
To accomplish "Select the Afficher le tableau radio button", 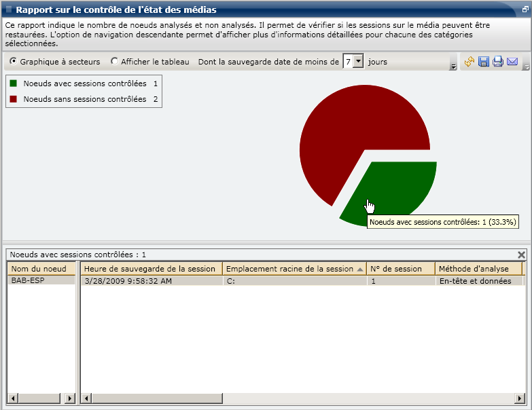I will [114, 62].
